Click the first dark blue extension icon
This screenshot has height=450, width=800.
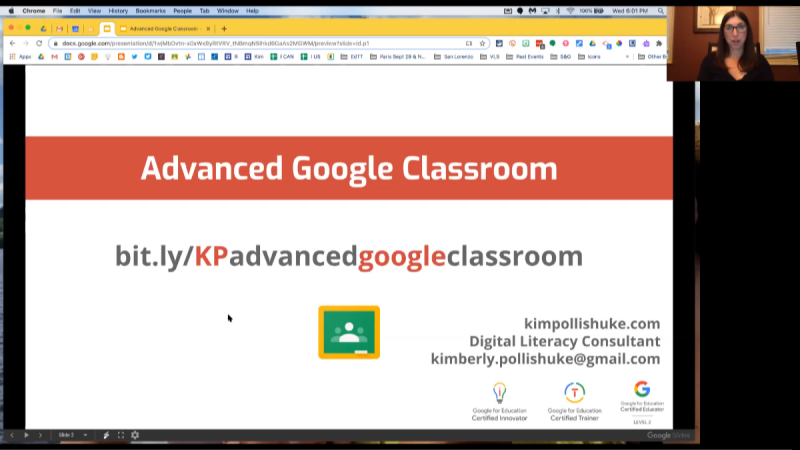499,43
